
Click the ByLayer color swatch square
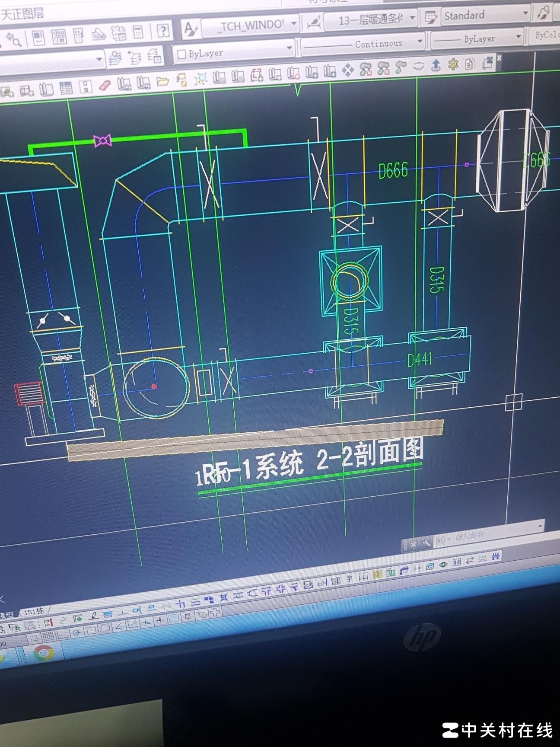click(x=182, y=54)
